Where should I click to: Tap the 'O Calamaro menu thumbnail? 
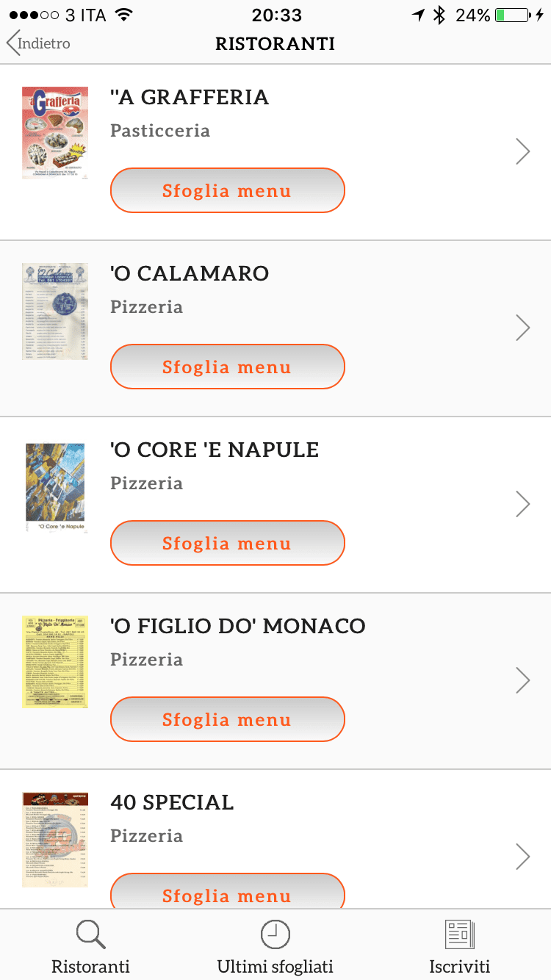pyautogui.click(x=55, y=311)
